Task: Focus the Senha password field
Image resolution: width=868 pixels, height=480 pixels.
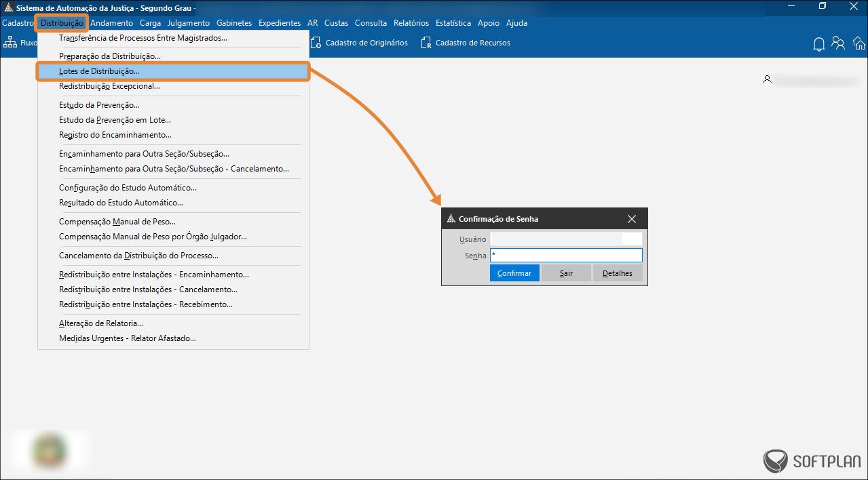Action: [x=565, y=256]
